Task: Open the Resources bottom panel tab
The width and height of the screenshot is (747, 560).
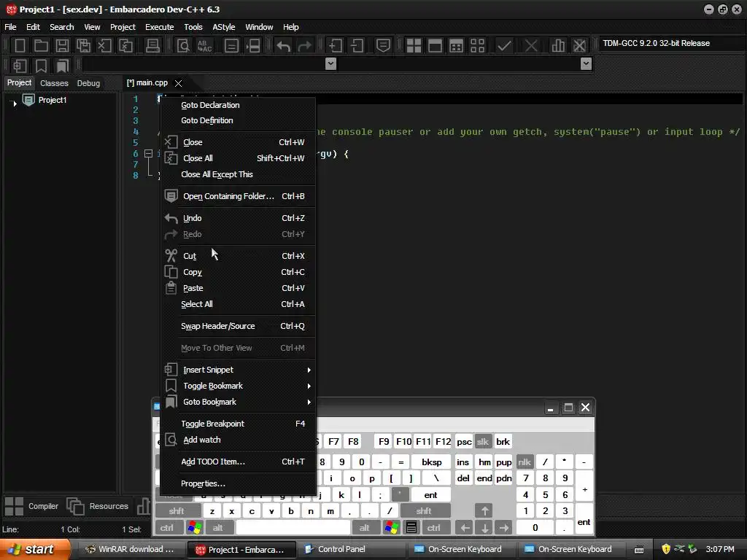Action: click(98, 506)
